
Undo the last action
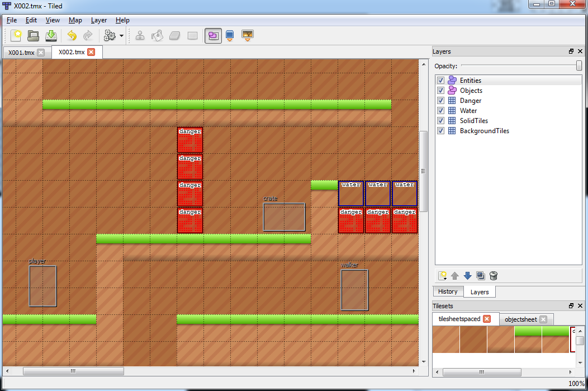pyautogui.click(x=72, y=36)
